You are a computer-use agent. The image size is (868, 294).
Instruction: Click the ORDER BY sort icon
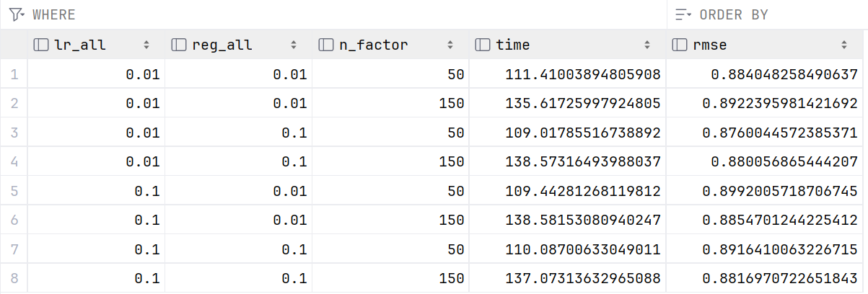tap(683, 14)
